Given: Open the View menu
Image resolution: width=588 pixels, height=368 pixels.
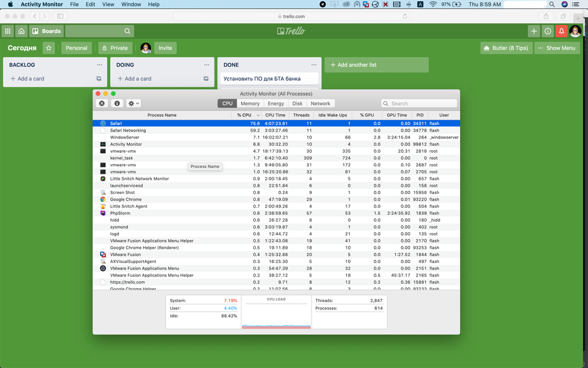Looking at the screenshot, I should click(108, 4).
